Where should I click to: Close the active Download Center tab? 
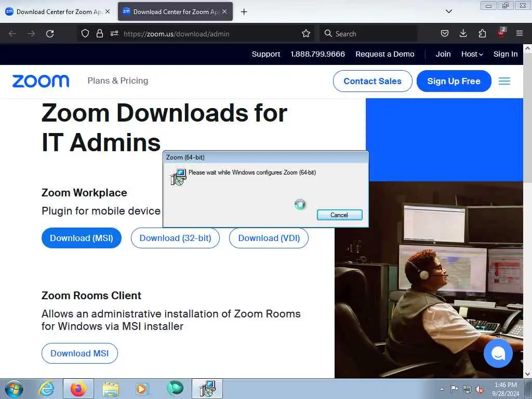pyautogui.click(x=224, y=11)
